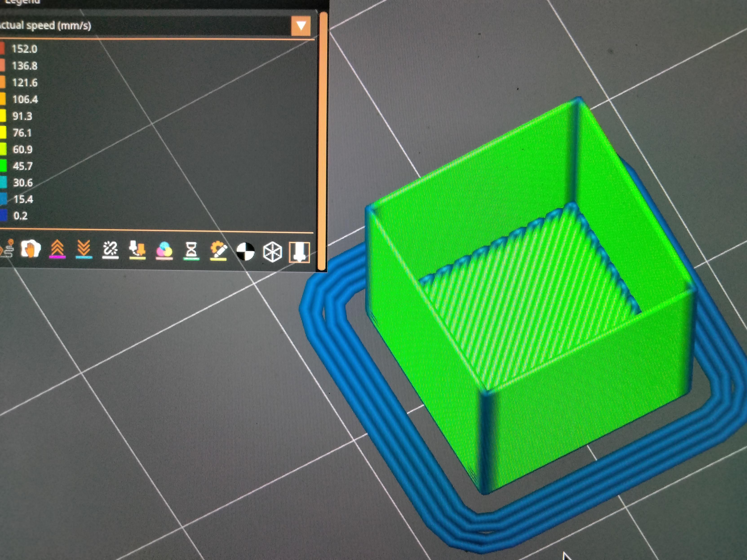Image resolution: width=747 pixels, height=560 pixels.
Task: Click the legend value 106.4
Action: 25,99
